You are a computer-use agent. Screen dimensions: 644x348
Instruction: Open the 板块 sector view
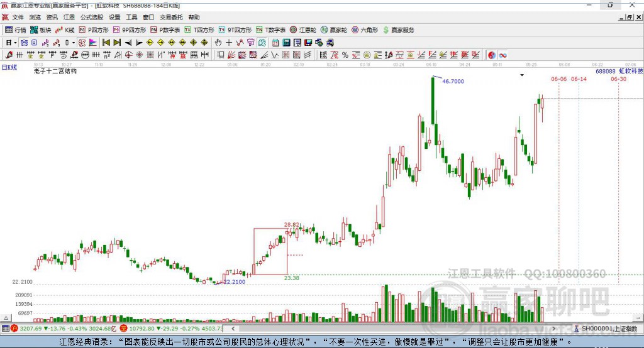[x=40, y=30]
